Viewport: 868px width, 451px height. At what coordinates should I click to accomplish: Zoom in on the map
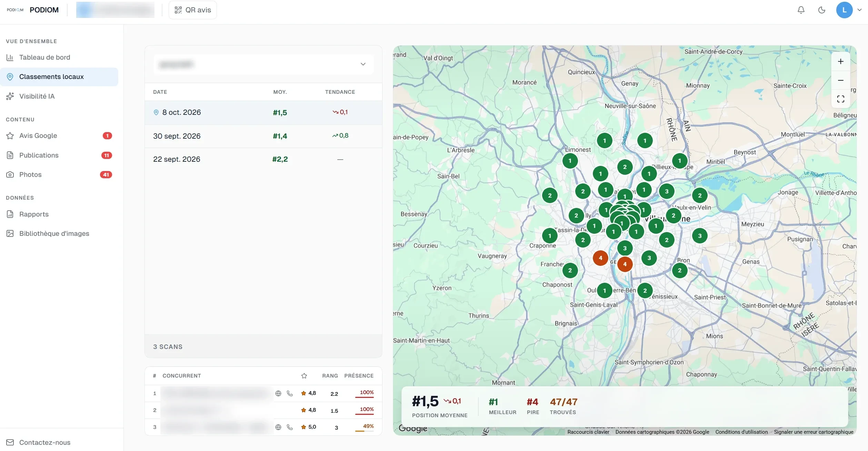pos(840,61)
